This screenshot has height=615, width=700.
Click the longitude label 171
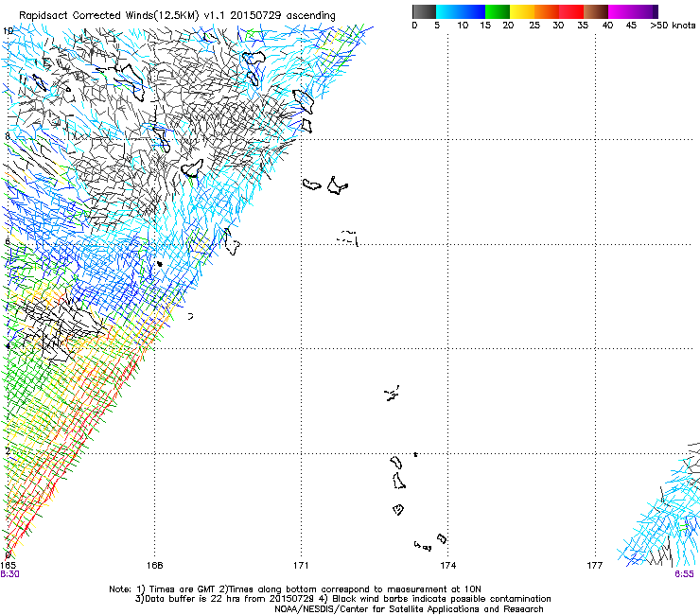(x=301, y=566)
